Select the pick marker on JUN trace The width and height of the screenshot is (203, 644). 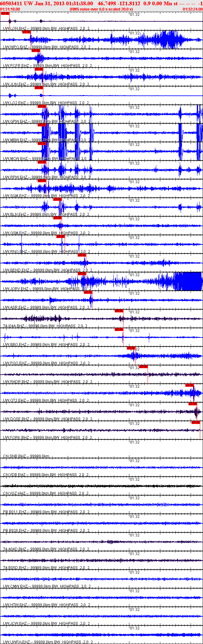tap(39, 69)
